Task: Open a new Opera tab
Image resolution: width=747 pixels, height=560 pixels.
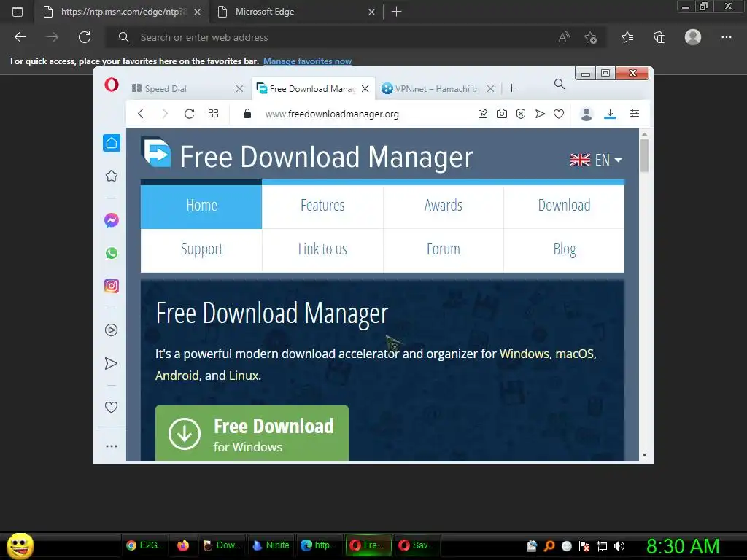Action: [x=511, y=88]
